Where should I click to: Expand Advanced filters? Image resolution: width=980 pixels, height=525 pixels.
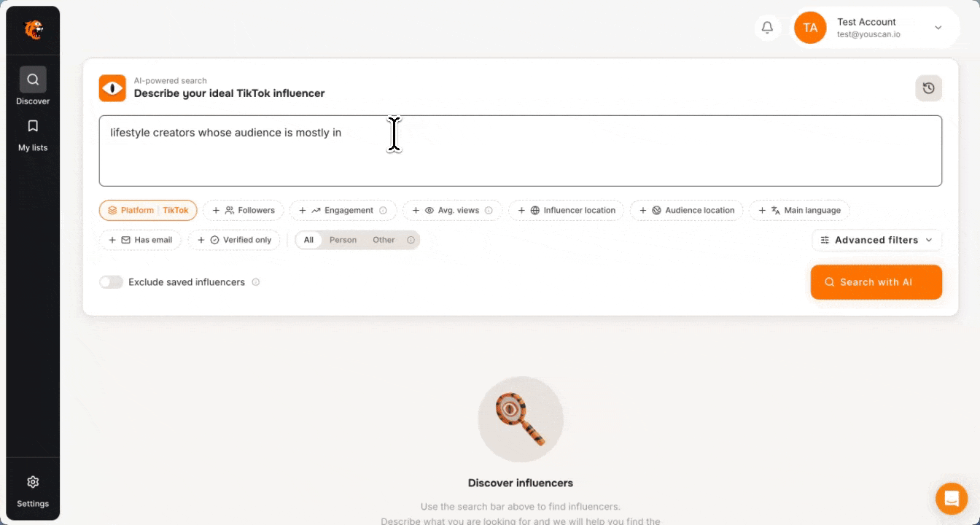point(876,240)
